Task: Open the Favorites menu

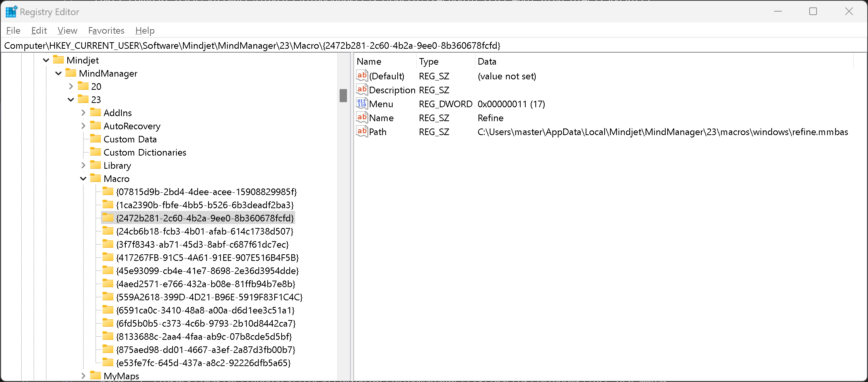Action: [106, 30]
